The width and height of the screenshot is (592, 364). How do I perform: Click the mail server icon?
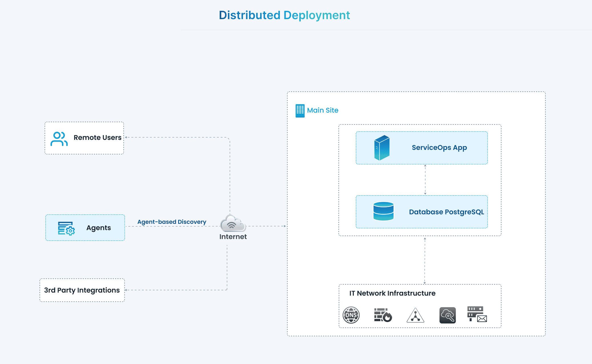[477, 314]
